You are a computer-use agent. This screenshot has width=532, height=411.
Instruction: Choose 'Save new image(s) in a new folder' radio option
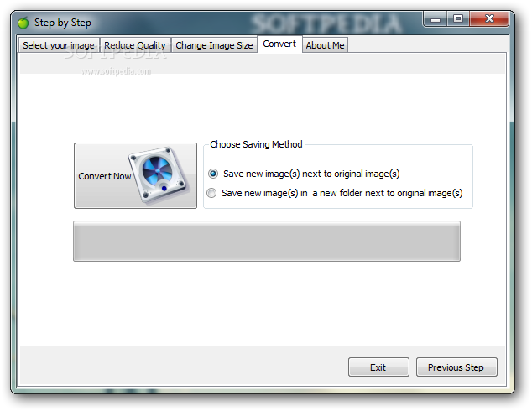pyautogui.click(x=211, y=193)
